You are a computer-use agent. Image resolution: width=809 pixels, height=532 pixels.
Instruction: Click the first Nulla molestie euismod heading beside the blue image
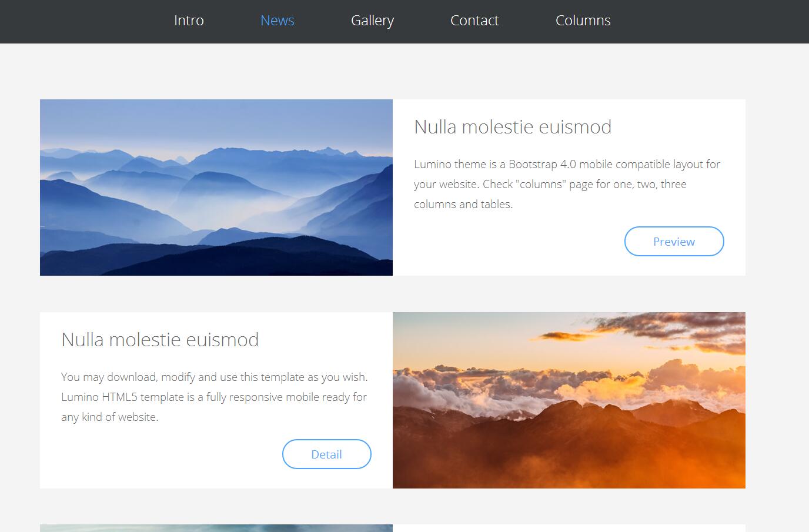pos(513,127)
